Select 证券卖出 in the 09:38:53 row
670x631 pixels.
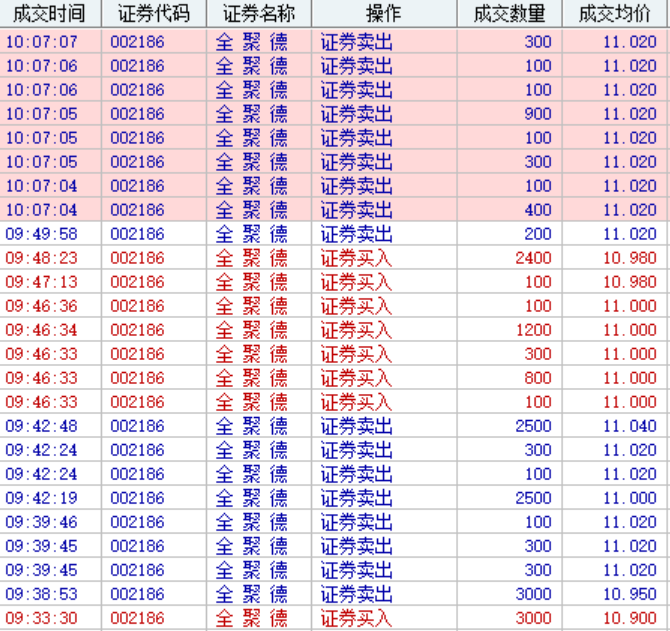tap(356, 594)
